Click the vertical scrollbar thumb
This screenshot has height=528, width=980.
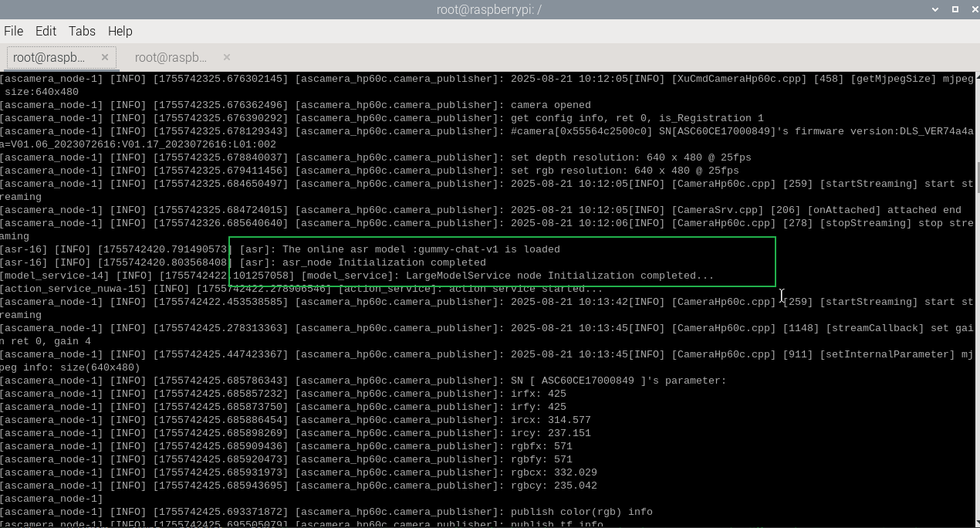977,178
